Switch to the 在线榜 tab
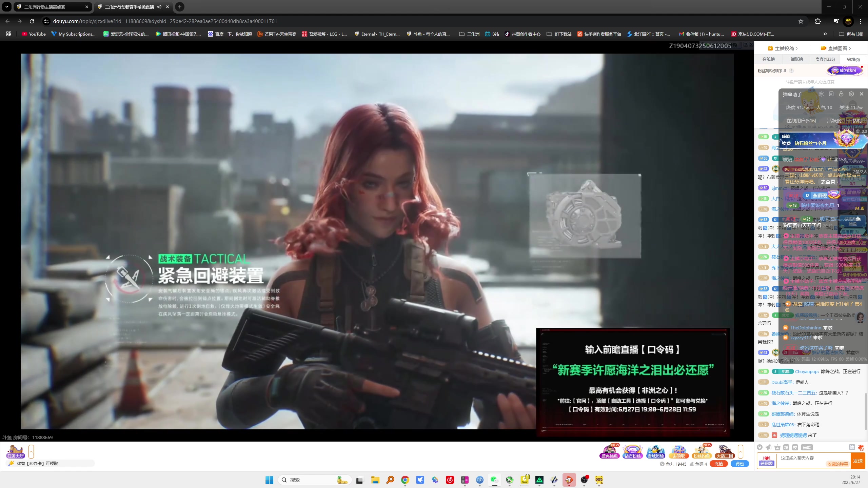This screenshot has width=868, height=488. [768, 59]
